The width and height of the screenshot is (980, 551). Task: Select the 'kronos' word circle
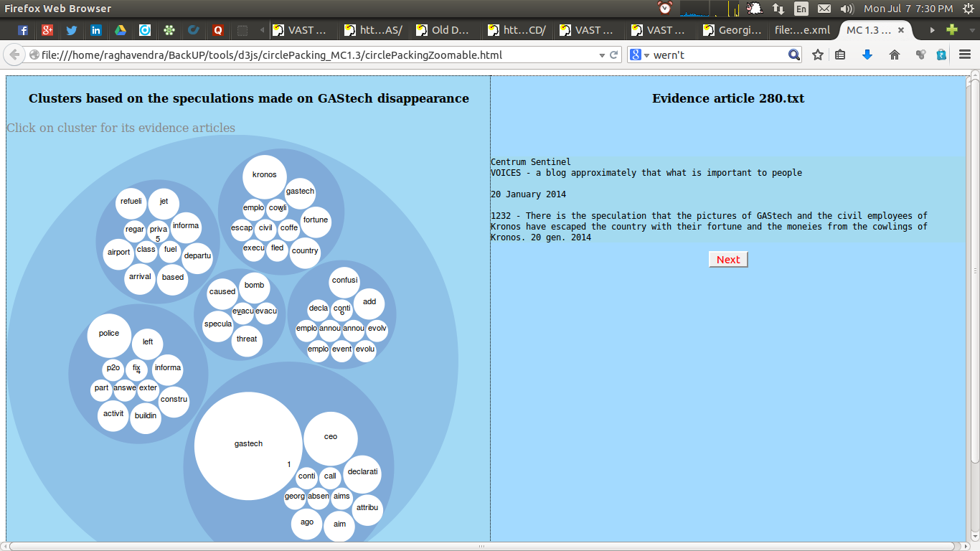265,176
